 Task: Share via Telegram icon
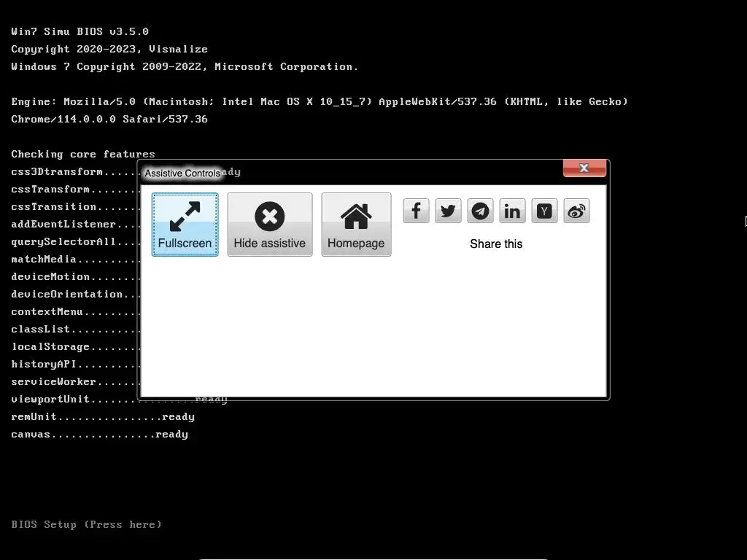click(x=480, y=211)
